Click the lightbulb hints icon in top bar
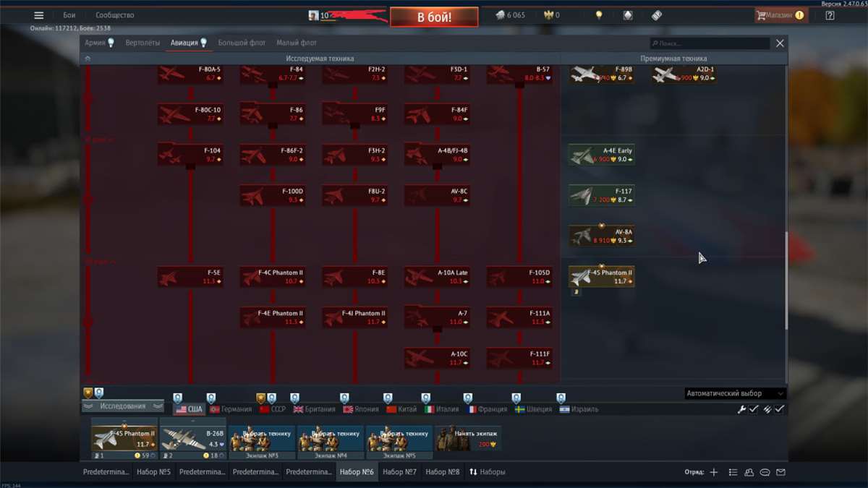868x488 pixels. tap(598, 15)
